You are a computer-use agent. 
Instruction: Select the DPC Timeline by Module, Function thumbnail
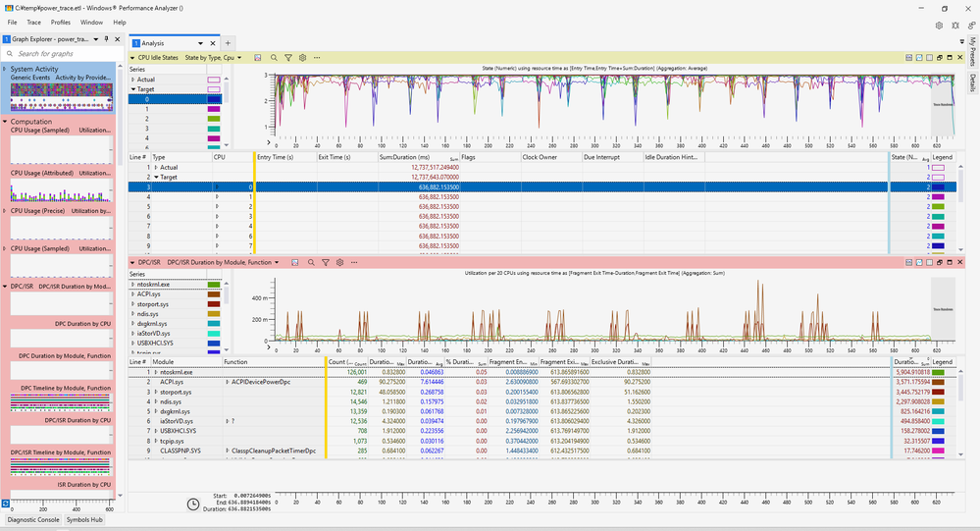click(61, 402)
